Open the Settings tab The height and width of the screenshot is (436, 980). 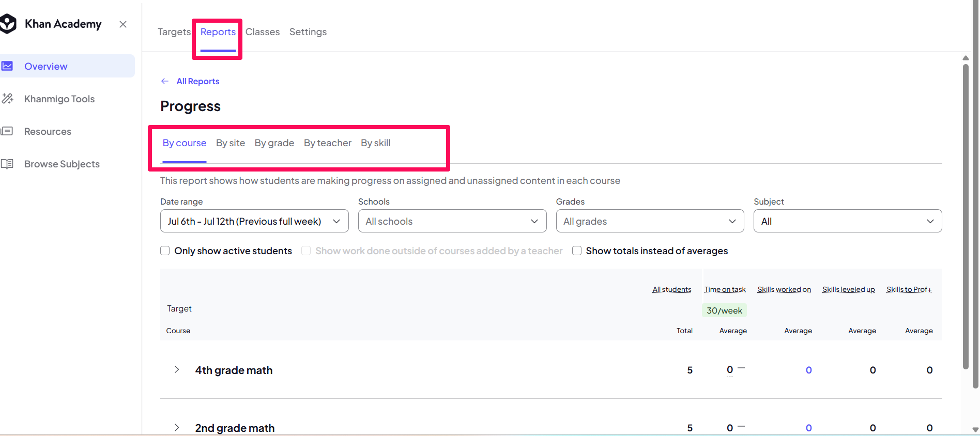point(308,32)
